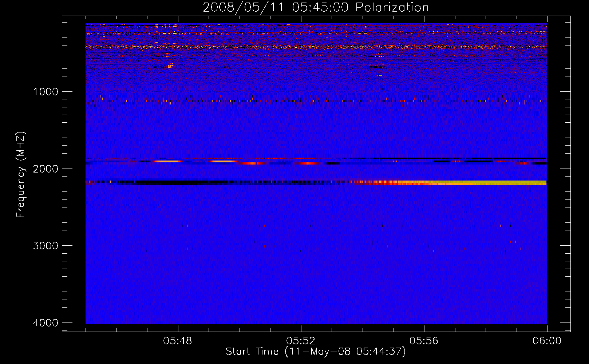Image resolution: width=589 pixels, height=364 pixels.
Task: Click the red streak at 05:52 near 2000 MHz
Action: click(306, 163)
